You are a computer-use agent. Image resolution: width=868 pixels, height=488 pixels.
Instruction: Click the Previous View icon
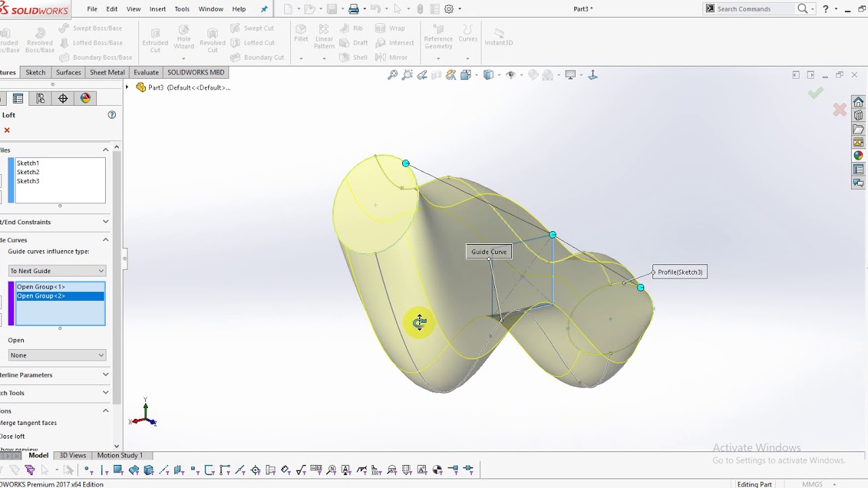click(422, 75)
